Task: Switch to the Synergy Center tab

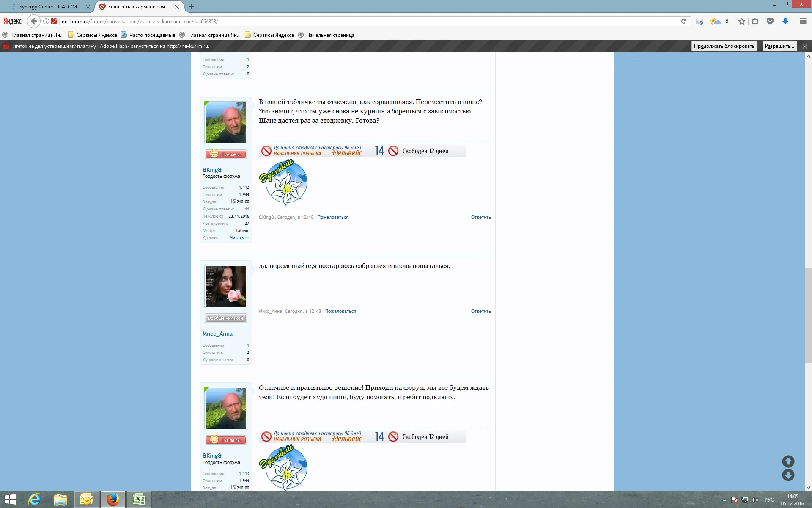Action: tap(50, 7)
